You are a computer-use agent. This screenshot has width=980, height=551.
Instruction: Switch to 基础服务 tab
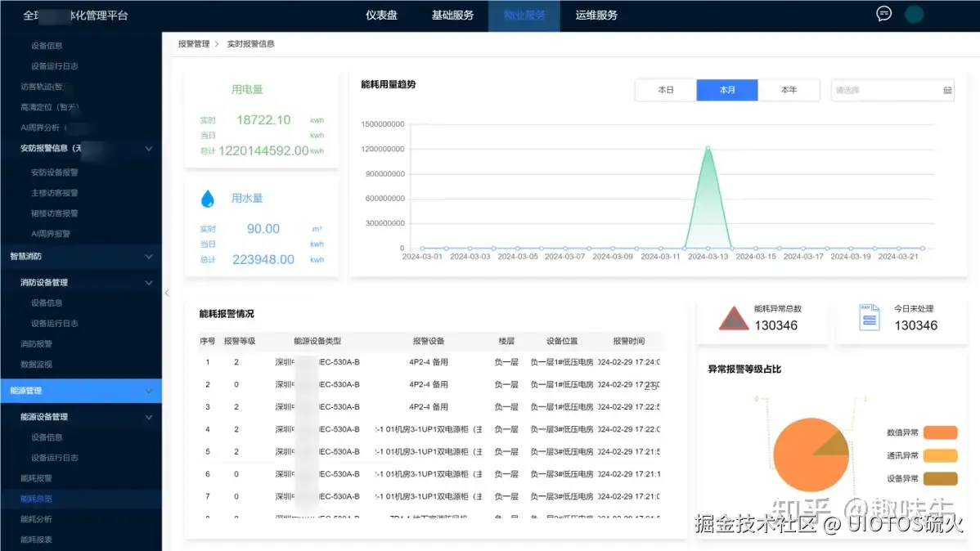coord(452,15)
